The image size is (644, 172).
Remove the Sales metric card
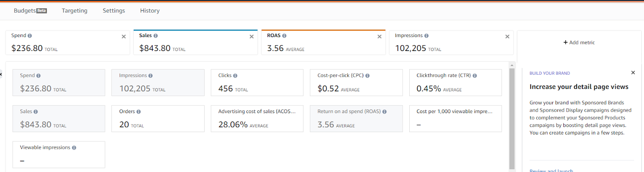point(251,37)
